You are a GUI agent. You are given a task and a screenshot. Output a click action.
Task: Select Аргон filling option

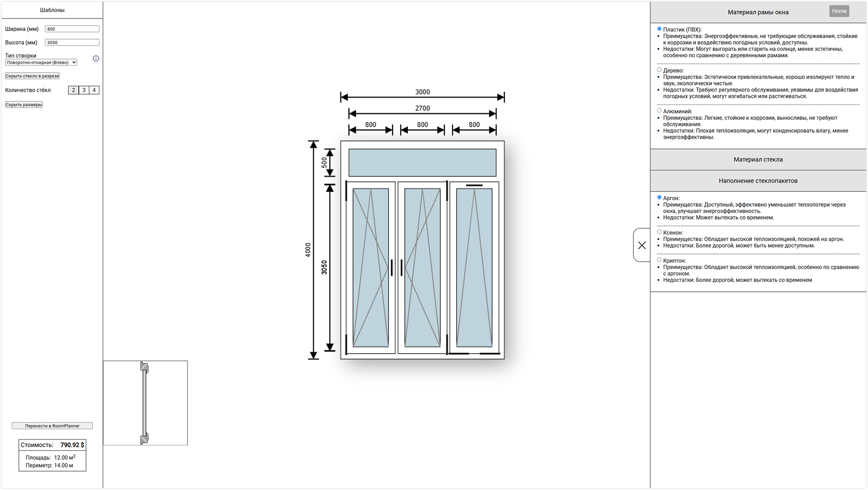pos(659,197)
